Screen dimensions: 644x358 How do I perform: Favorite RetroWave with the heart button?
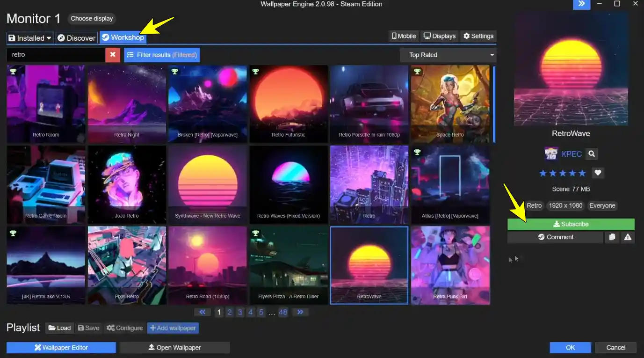click(x=598, y=173)
